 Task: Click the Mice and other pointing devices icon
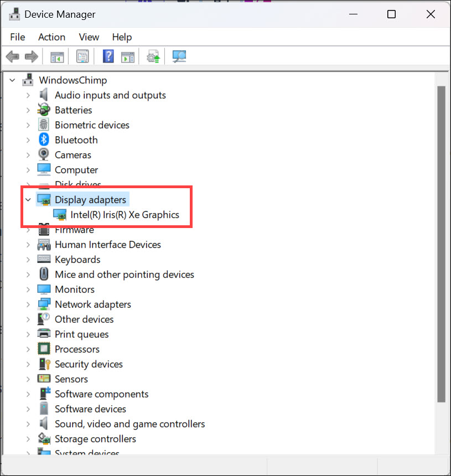(x=44, y=274)
